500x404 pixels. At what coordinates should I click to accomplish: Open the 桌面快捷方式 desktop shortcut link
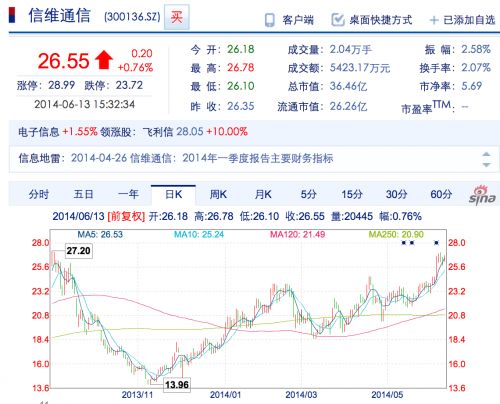point(381,20)
